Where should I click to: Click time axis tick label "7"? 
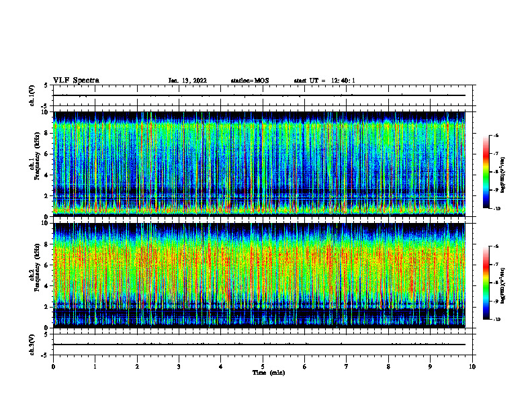[x=347, y=367]
